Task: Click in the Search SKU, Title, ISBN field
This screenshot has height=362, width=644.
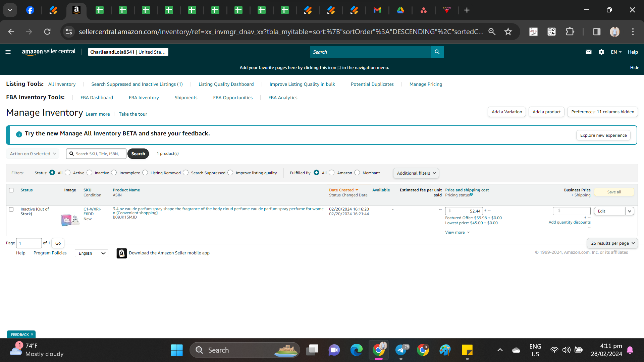Action: (96, 154)
